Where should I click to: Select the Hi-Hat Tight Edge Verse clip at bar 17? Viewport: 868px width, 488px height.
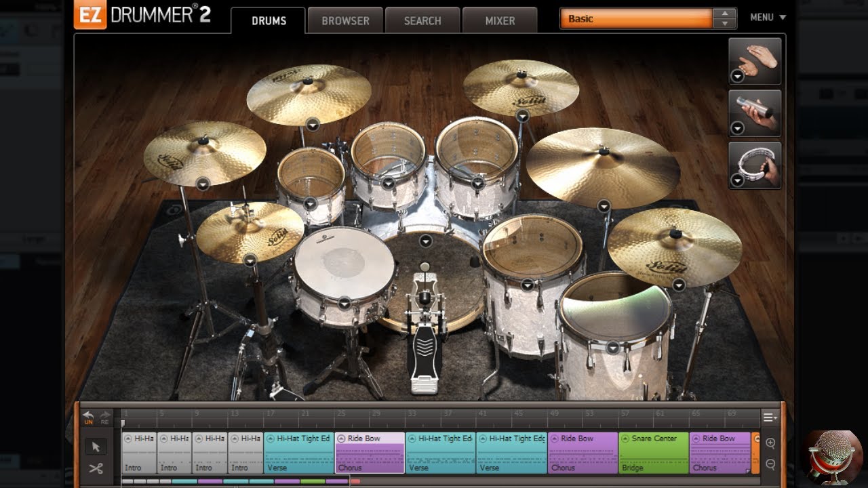coord(298,453)
